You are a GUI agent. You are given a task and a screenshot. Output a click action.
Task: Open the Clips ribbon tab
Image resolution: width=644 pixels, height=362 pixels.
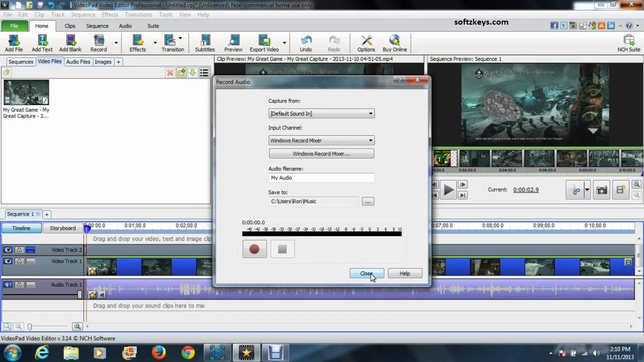(x=69, y=26)
